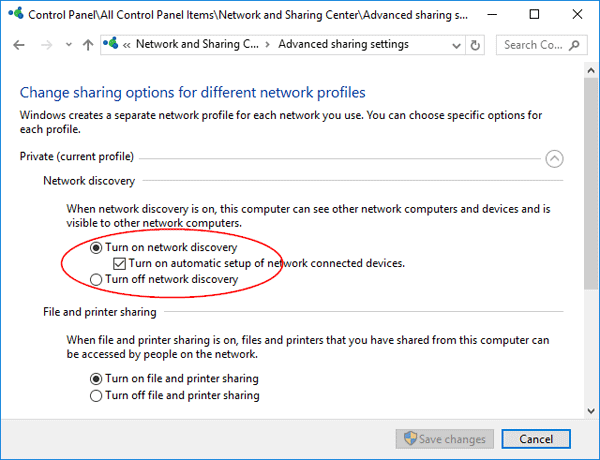Viewport: 600px width, 460px height.
Task: Go to Network and Sharing Center breadcrumb
Action: (x=196, y=45)
